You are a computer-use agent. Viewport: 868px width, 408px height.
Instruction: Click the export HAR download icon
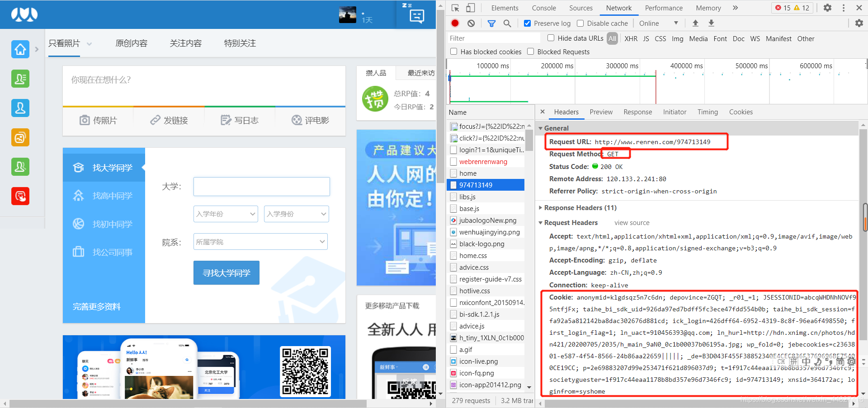click(711, 23)
